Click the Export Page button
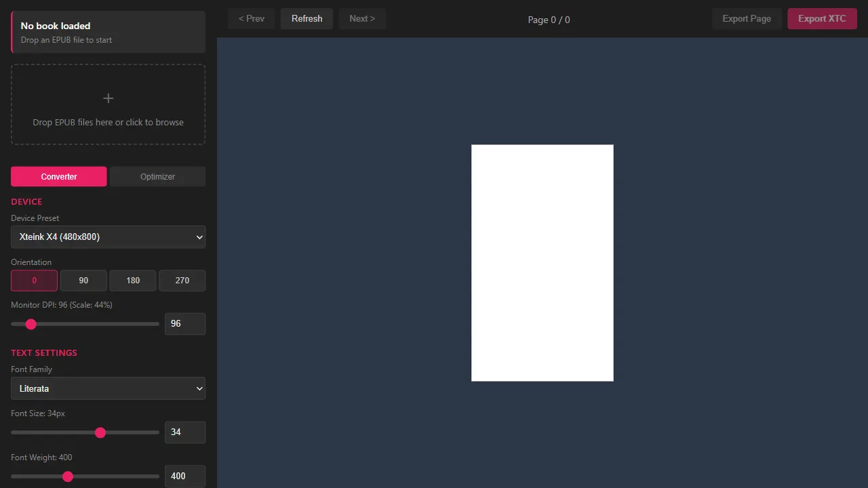Viewport: 868px width, 488px height. click(x=747, y=19)
